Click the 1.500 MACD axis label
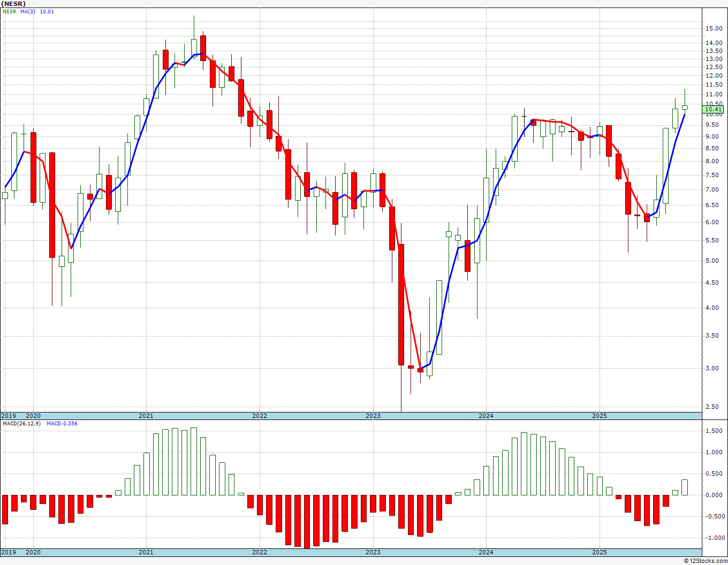The image size is (728, 565). point(713,431)
